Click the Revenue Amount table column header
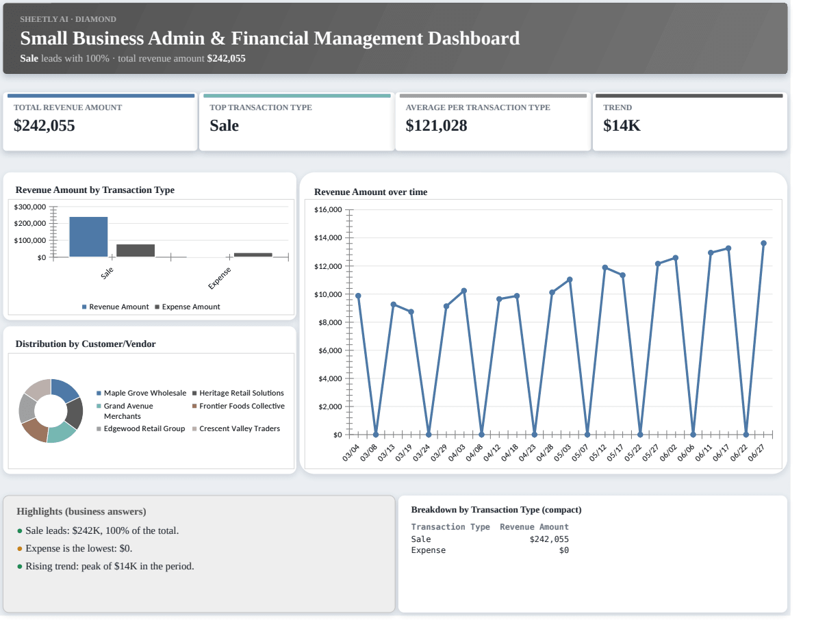The image size is (840, 631). 534,527
